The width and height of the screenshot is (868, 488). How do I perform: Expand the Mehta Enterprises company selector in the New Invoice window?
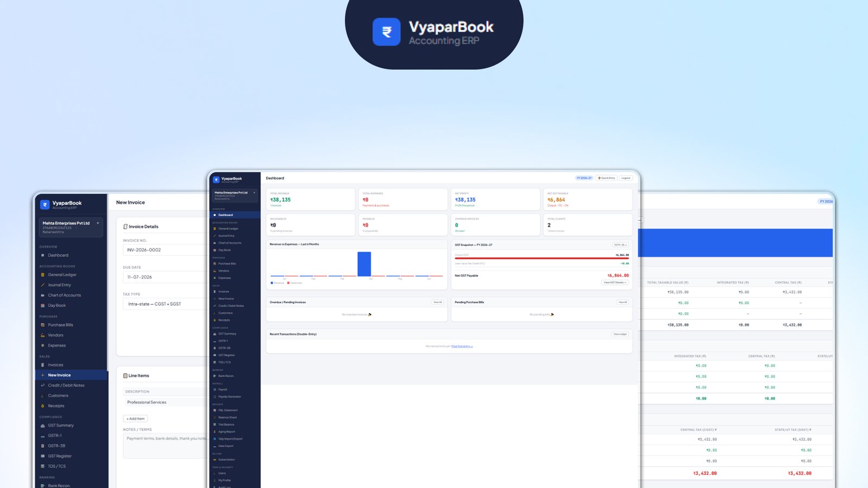pos(71,227)
